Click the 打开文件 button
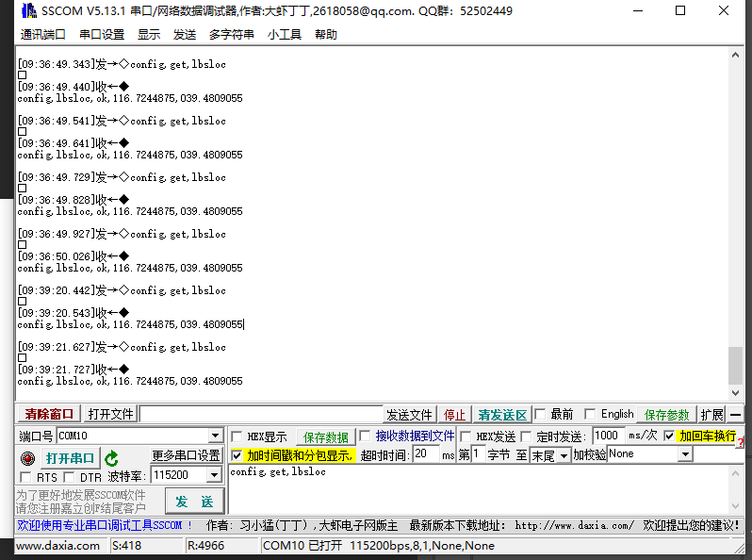Screen dimensions: 752x560 [x=110, y=414]
